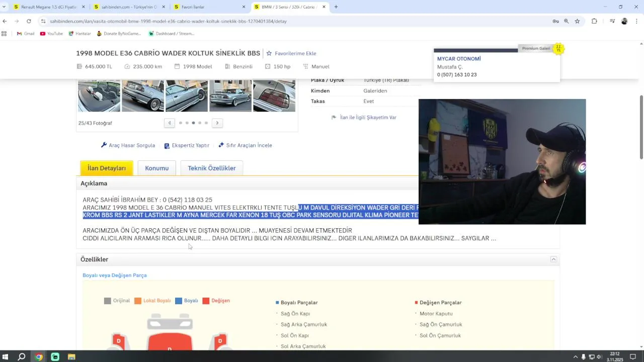Open site information icon in address bar
644x362 pixels.
coord(43,21)
